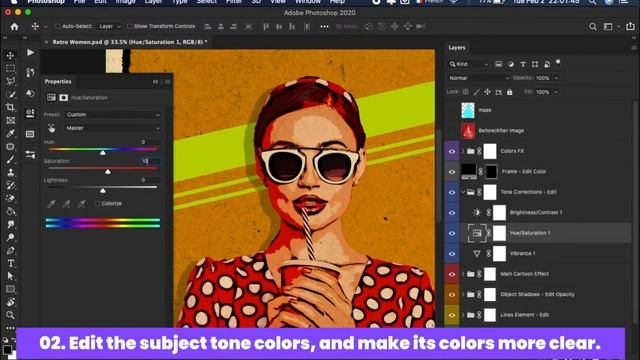The width and height of the screenshot is (640, 360).
Task: Select the Add to Sample eyedropper
Action: [x=66, y=203]
